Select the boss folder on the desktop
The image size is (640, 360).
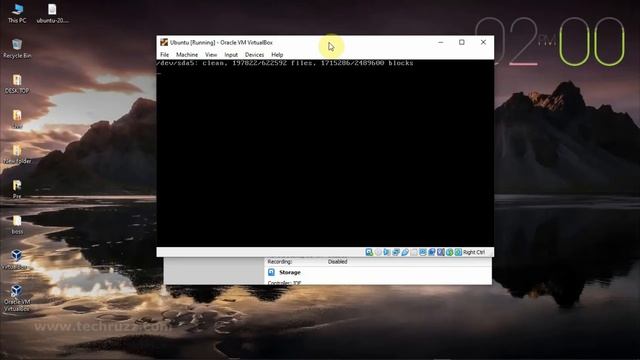point(17,225)
